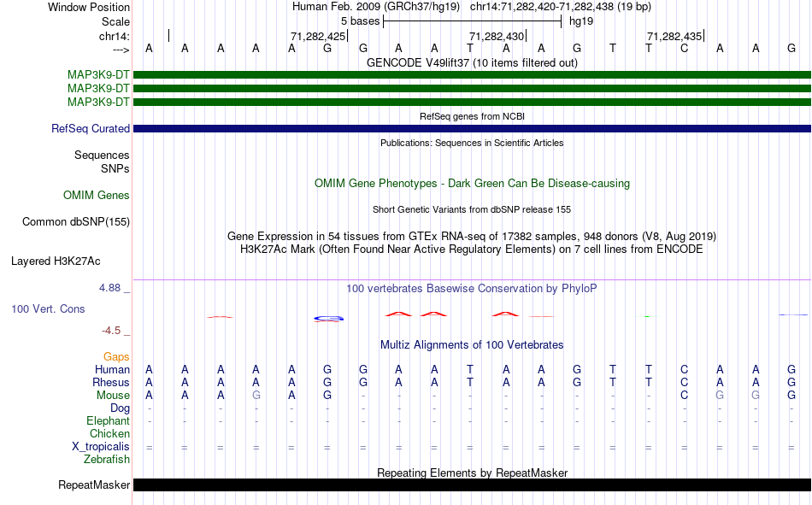Open the 100 Vert. Cons track label

point(48,308)
